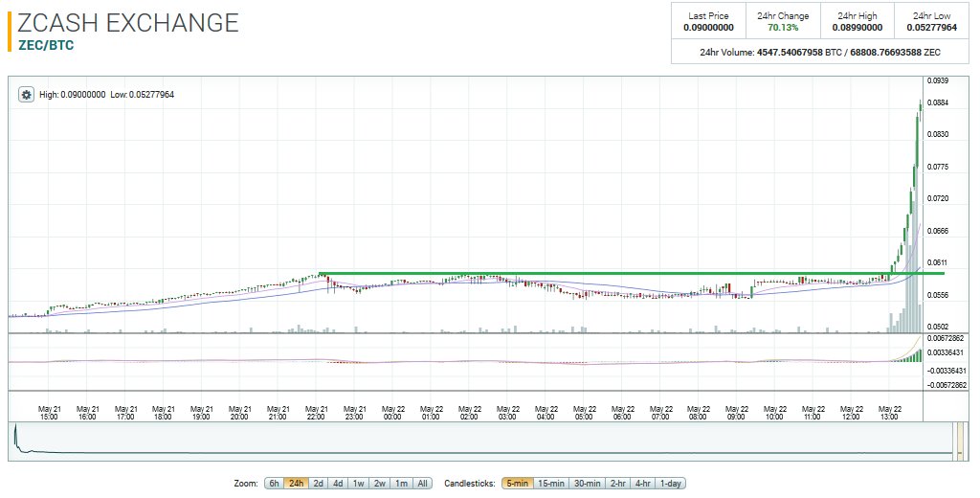The width and height of the screenshot is (980, 498).
Task: Click the 0.0502 price axis label
Action: click(x=938, y=327)
